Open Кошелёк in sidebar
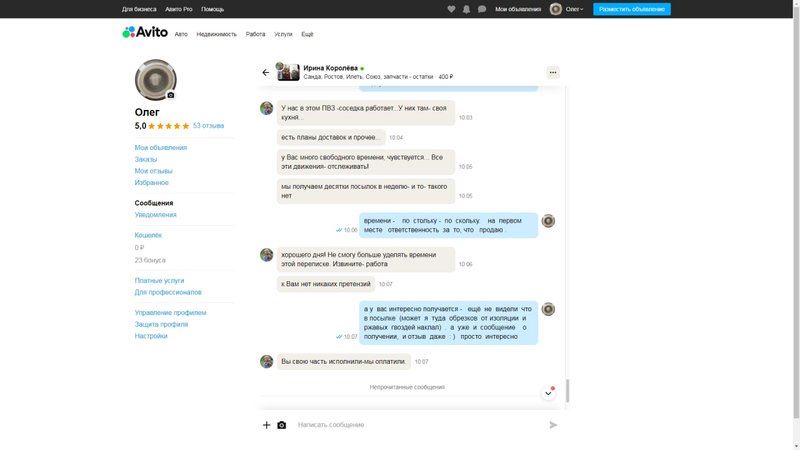 point(148,235)
